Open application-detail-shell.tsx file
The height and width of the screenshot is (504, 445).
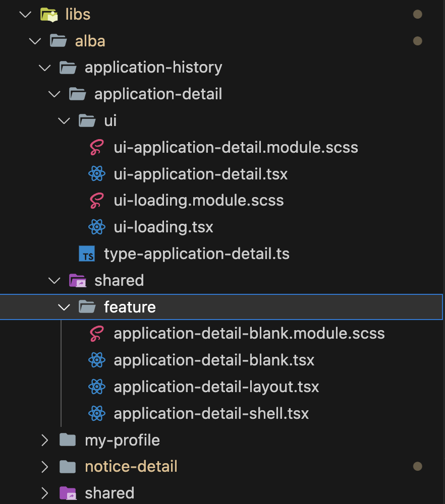tap(211, 414)
